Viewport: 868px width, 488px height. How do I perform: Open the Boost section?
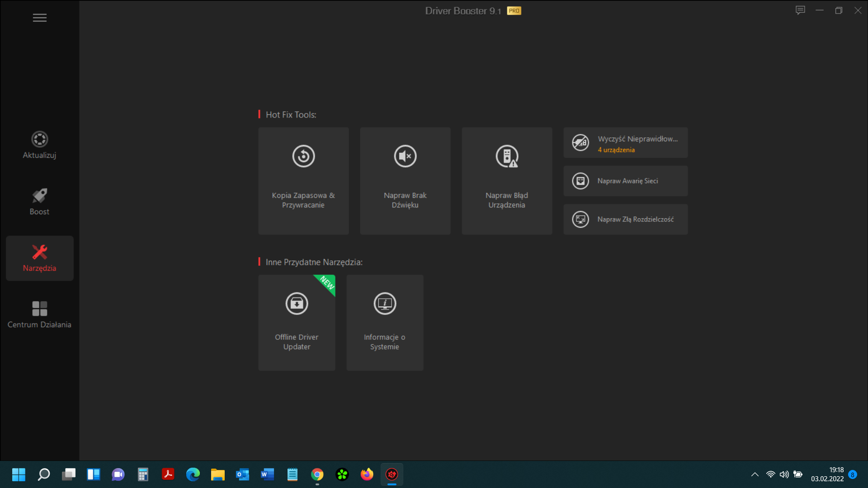coord(40,202)
